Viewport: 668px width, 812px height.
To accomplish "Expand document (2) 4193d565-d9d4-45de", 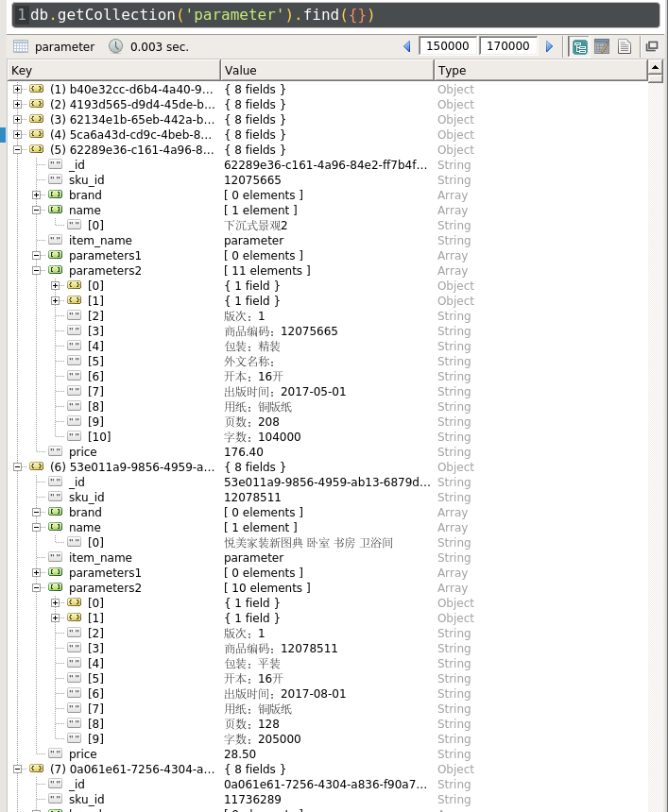I will (x=18, y=104).
